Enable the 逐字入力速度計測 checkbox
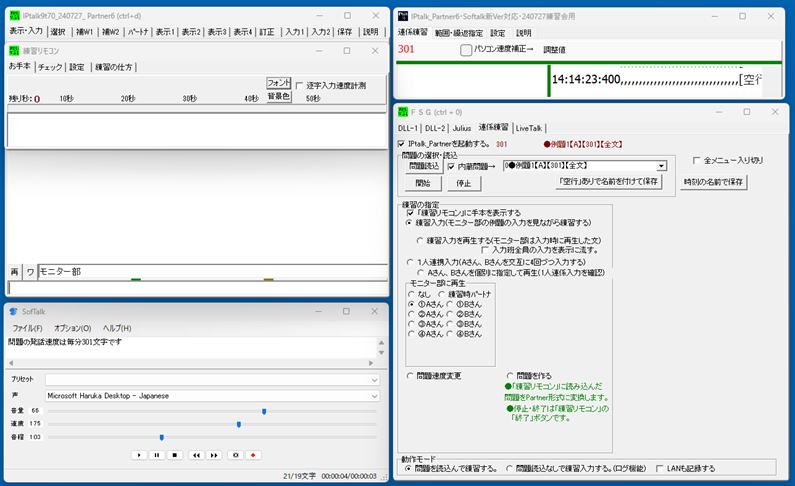795x486 pixels. coord(299,85)
